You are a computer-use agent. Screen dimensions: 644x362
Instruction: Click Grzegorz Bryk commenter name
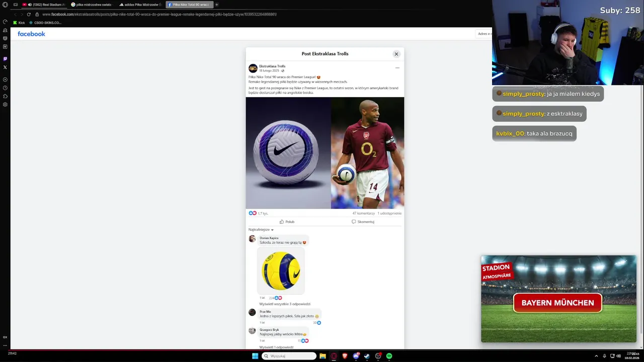coord(269,330)
